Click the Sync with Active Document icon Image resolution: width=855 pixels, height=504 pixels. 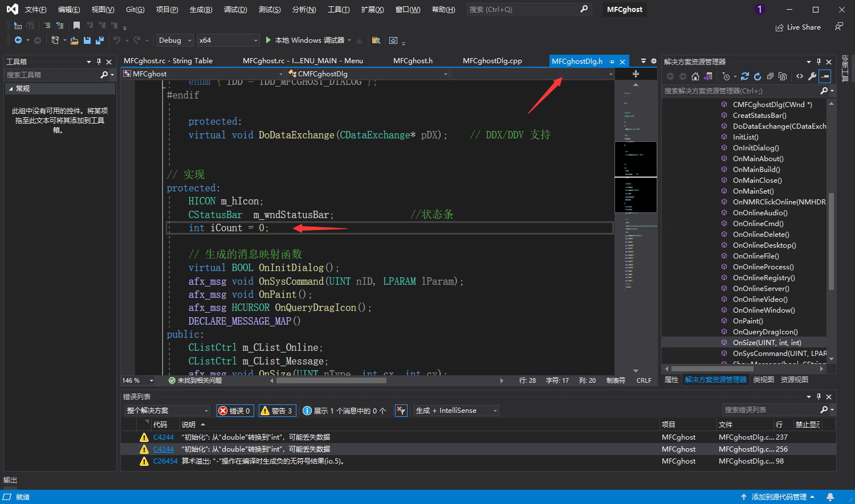pyautogui.click(x=745, y=76)
